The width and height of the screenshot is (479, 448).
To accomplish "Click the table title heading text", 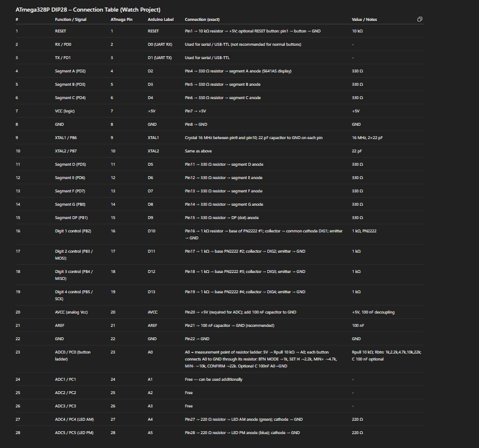I will [88, 10].
